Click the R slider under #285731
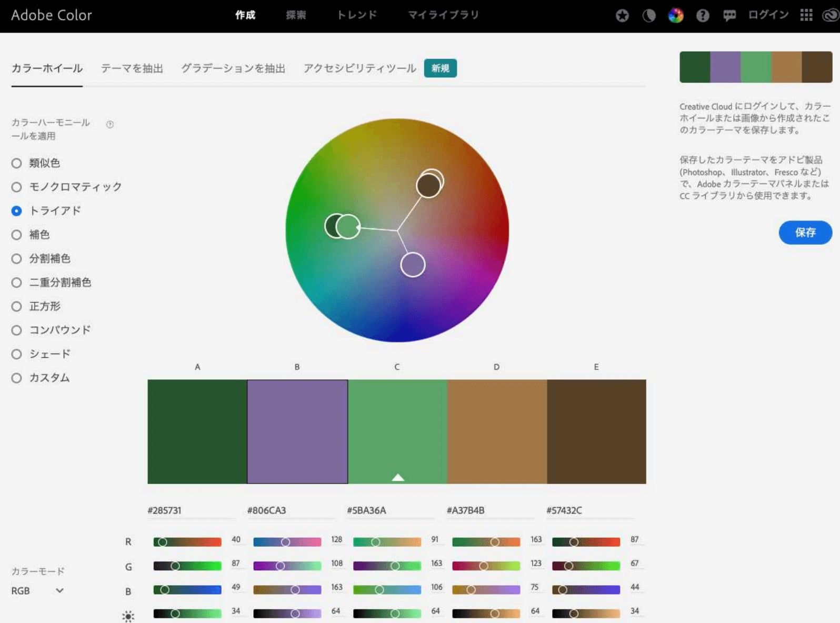Screen dimensions: 840x623 [x=187, y=542]
